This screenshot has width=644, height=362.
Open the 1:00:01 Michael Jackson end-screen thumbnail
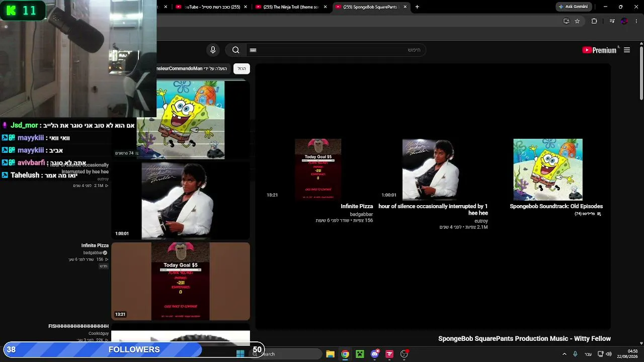[430, 169]
